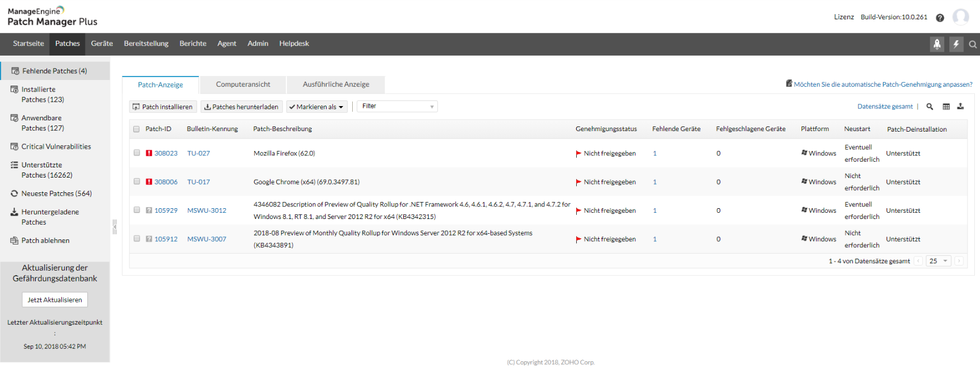Click the table search magnifier icon
Viewport: 980px width, 375px height.
click(930, 107)
